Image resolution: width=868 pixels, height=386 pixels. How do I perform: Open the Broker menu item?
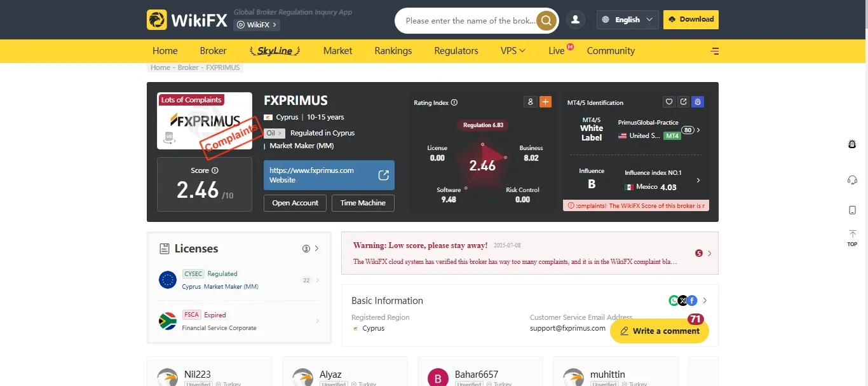tap(213, 51)
